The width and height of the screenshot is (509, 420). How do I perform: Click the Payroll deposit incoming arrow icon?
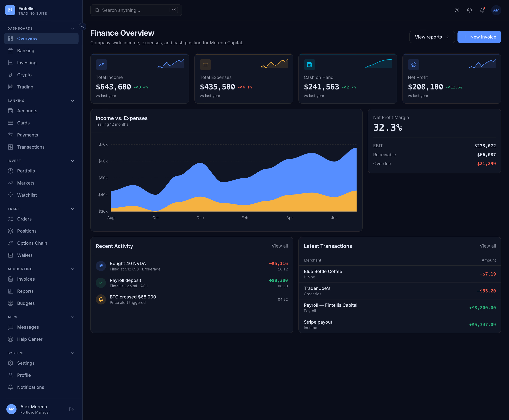pos(101,283)
